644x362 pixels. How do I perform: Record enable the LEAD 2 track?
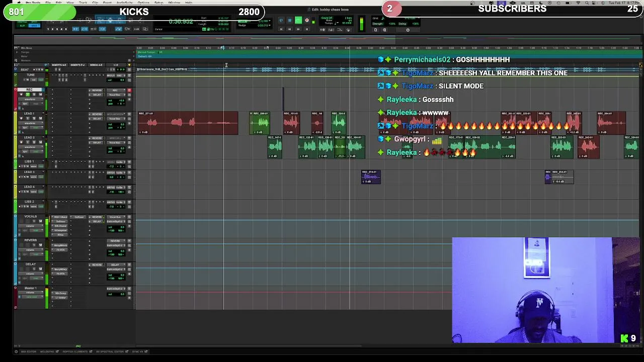tap(21, 142)
